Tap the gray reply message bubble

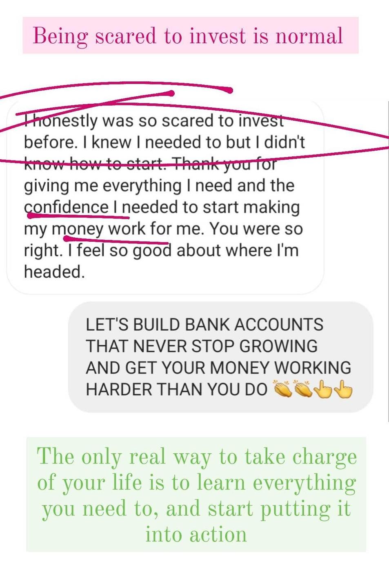tap(220, 357)
